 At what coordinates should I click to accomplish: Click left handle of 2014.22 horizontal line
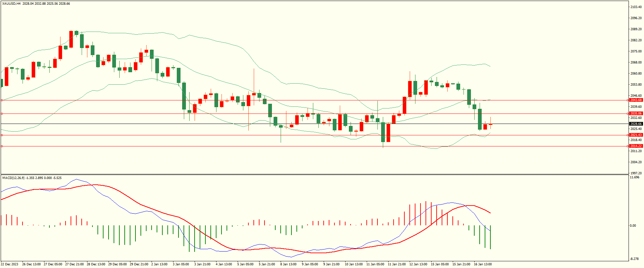[2, 146]
